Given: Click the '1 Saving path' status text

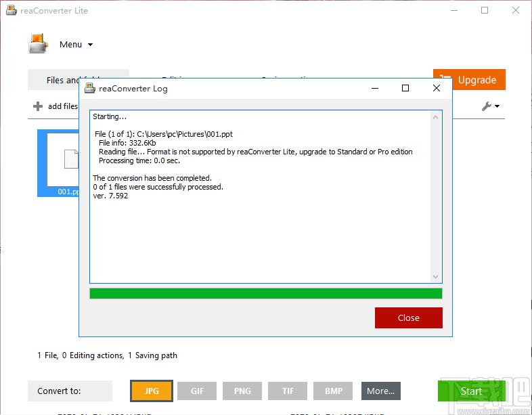Looking at the screenshot, I should coord(153,355).
